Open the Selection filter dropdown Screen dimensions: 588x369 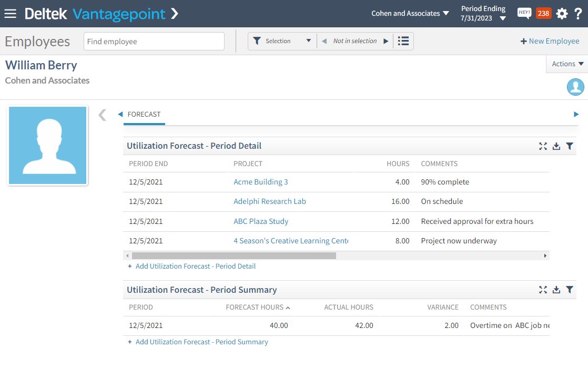pyautogui.click(x=282, y=41)
